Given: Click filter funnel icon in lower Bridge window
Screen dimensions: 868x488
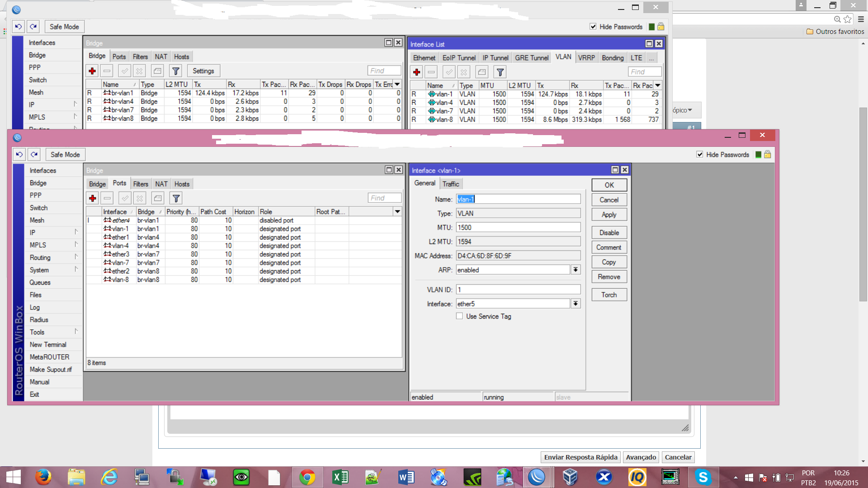Looking at the screenshot, I should [x=176, y=198].
